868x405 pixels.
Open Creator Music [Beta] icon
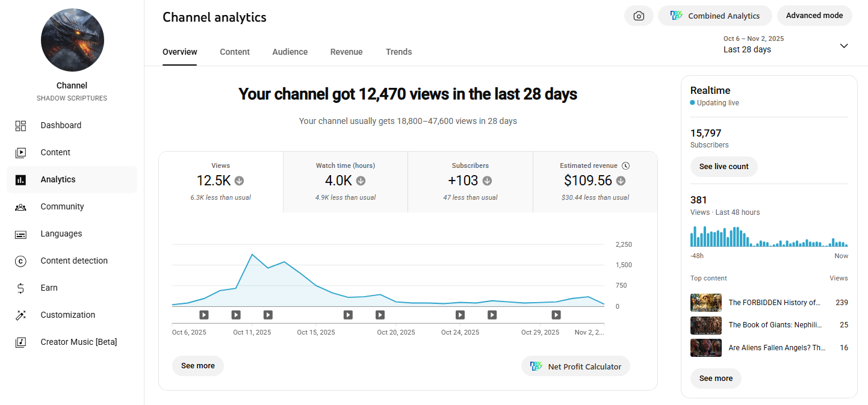[x=20, y=342]
